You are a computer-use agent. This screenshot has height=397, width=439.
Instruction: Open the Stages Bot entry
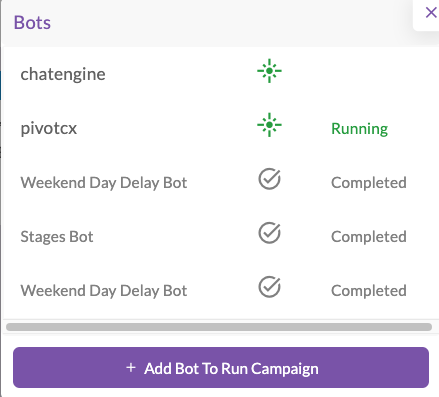click(57, 237)
